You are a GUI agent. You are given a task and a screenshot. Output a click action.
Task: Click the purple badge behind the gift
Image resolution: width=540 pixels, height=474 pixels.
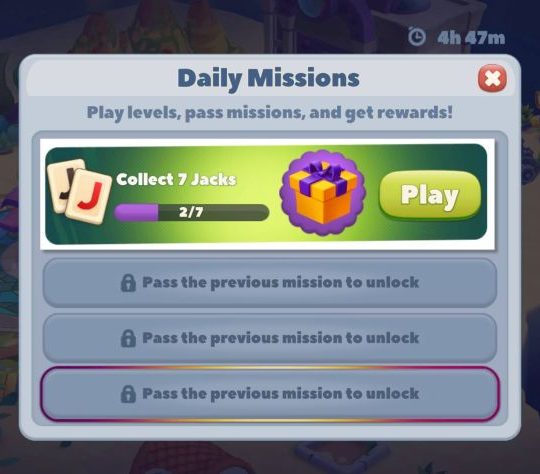[323, 193]
